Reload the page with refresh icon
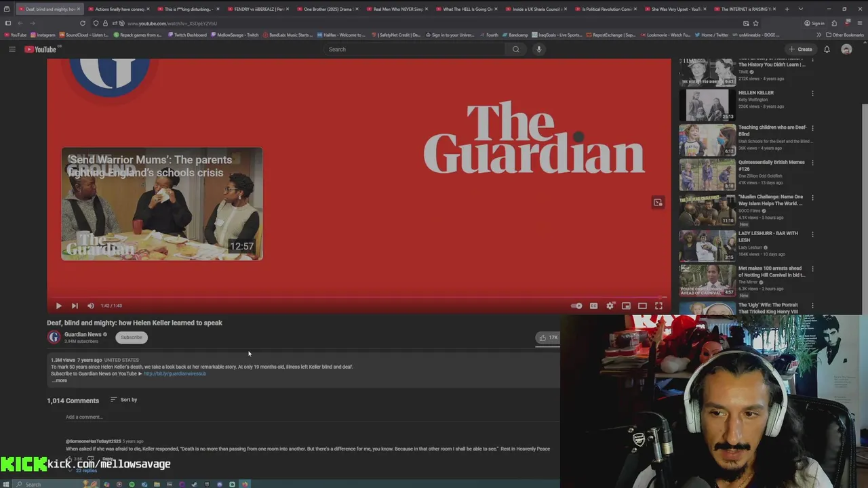 point(82,23)
